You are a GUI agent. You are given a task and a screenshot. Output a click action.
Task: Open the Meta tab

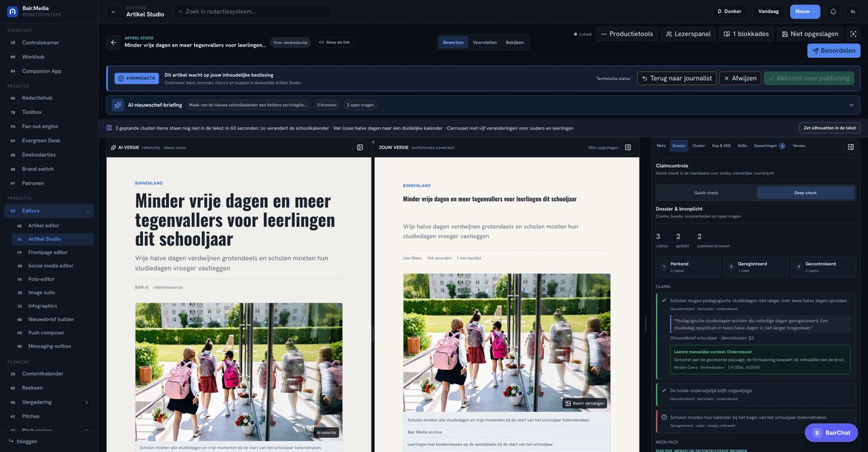tap(661, 146)
